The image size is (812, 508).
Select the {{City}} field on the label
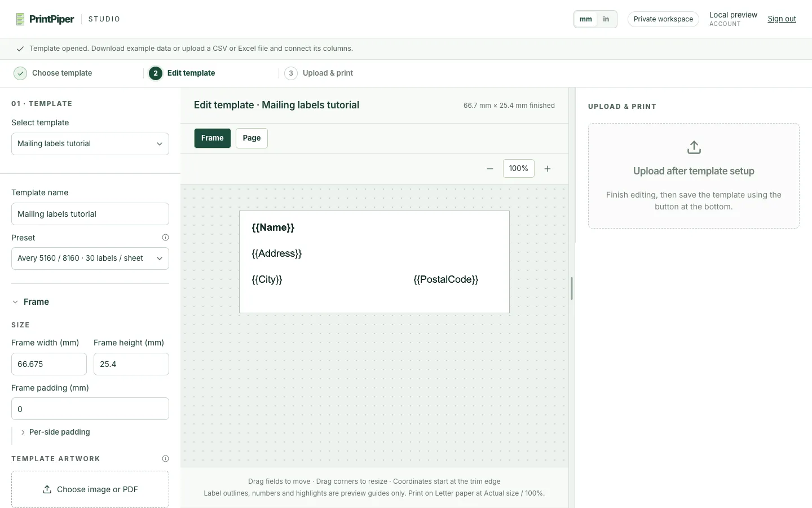click(267, 280)
